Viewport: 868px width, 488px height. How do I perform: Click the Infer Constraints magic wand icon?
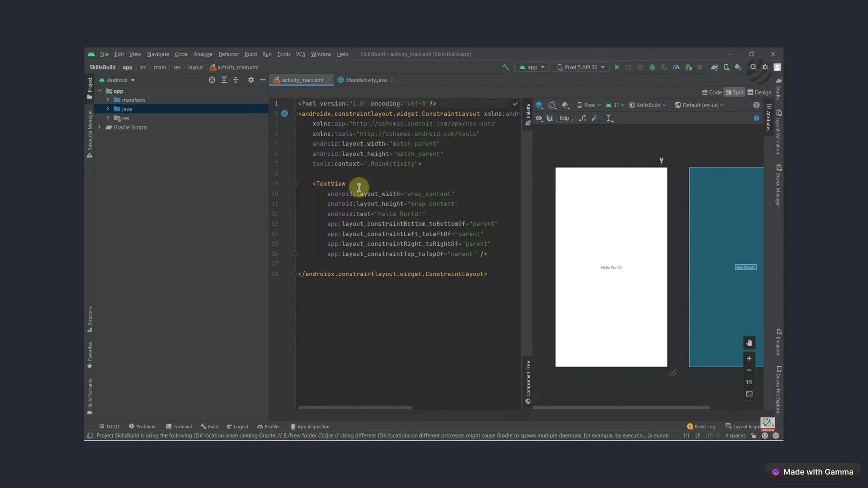(595, 118)
